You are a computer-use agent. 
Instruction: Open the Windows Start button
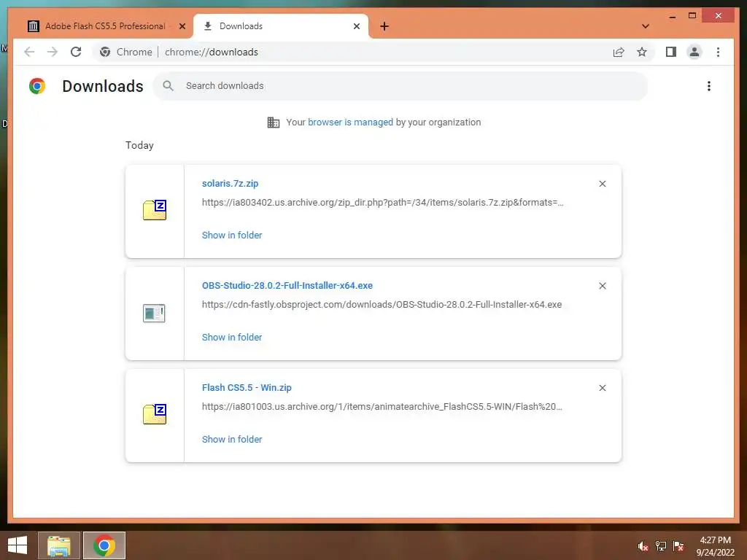pyautogui.click(x=18, y=545)
